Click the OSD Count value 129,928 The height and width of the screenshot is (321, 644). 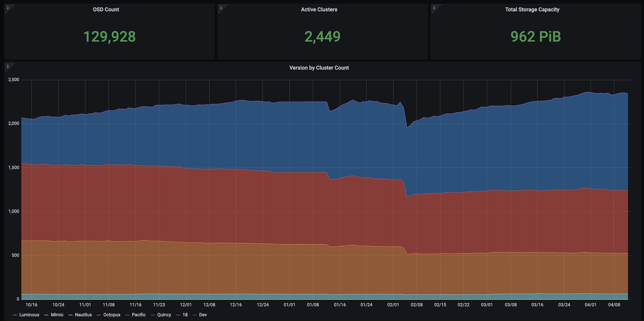click(109, 37)
